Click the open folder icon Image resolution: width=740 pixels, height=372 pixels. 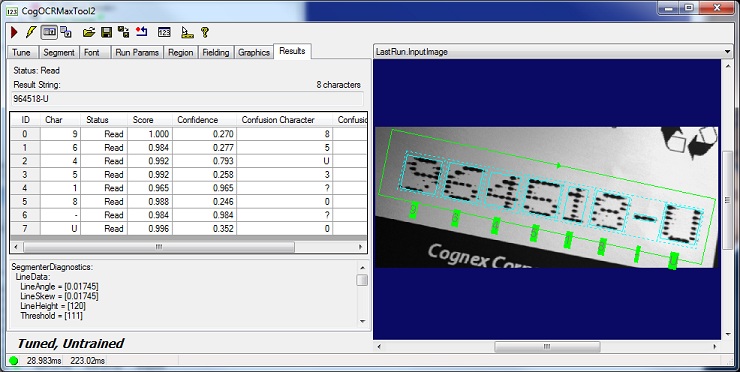tap(89, 32)
